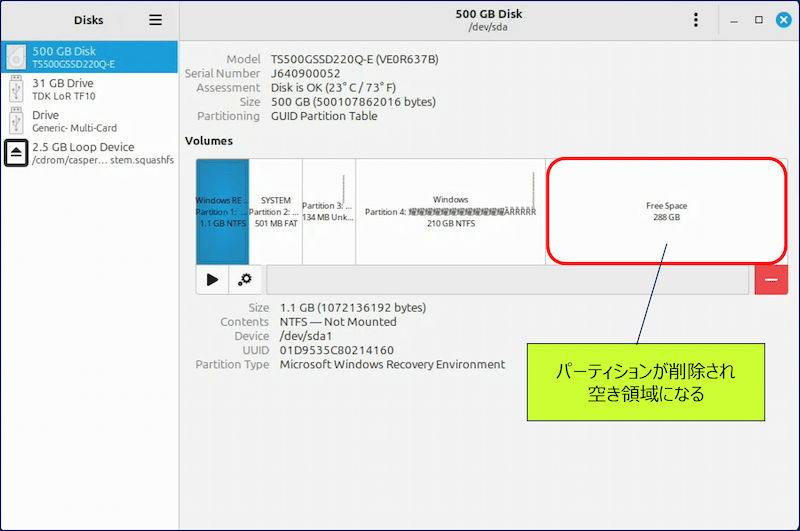This screenshot has height=531, width=800.
Task: Open the drive options three-dot menu
Action: (696, 20)
